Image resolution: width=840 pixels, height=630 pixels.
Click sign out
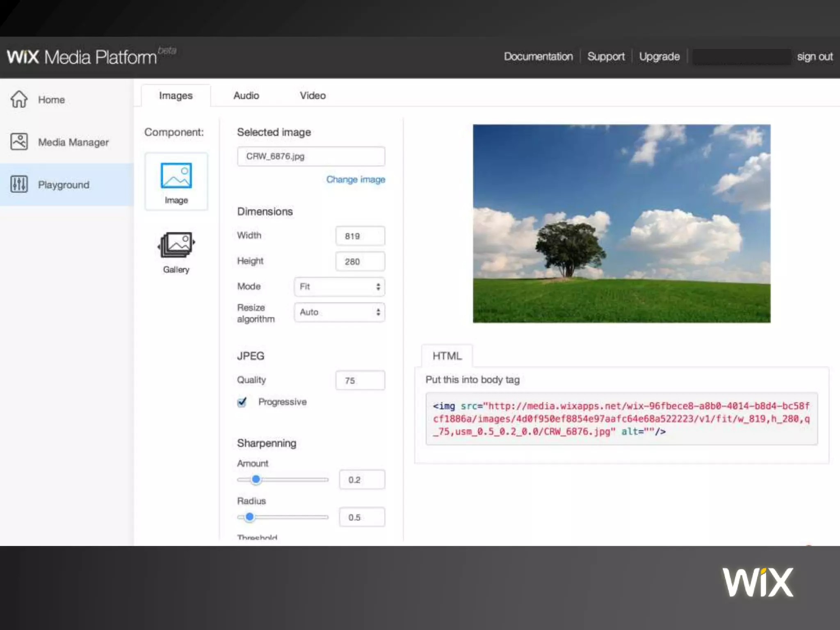point(815,57)
